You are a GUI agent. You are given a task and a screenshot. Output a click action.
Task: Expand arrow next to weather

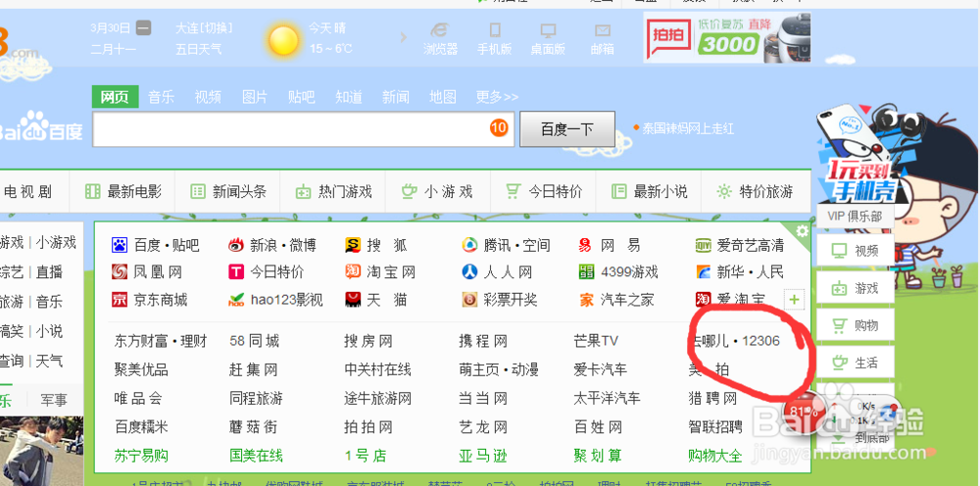[403, 37]
